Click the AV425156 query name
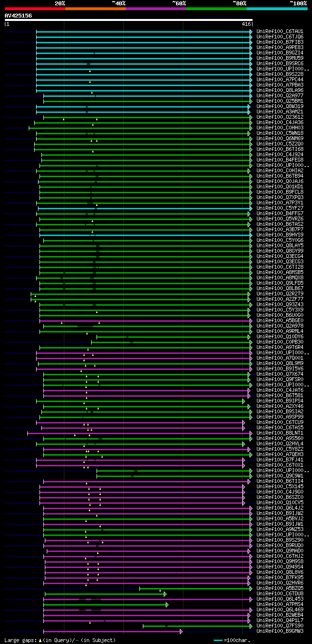Viewport: 312px width, 644px height. coord(19,16)
